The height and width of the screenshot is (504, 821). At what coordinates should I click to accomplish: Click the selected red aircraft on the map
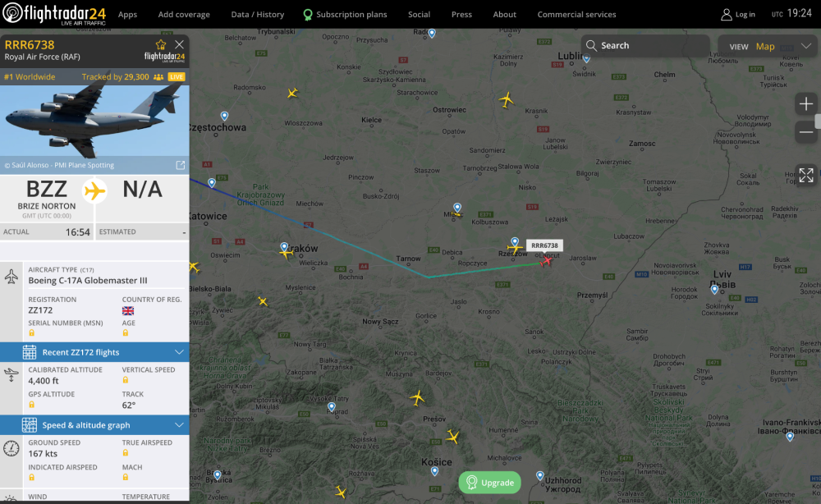[x=547, y=261]
